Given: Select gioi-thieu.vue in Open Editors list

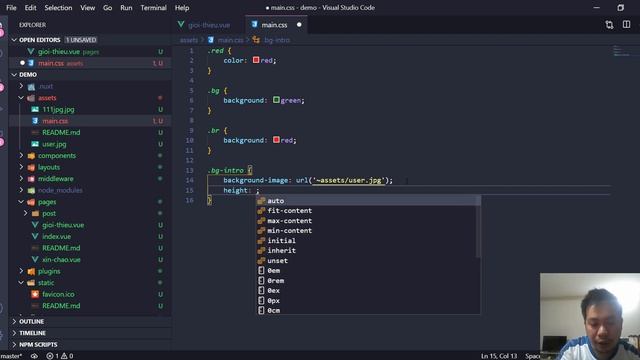Looking at the screenshot, I should (59, 52).
